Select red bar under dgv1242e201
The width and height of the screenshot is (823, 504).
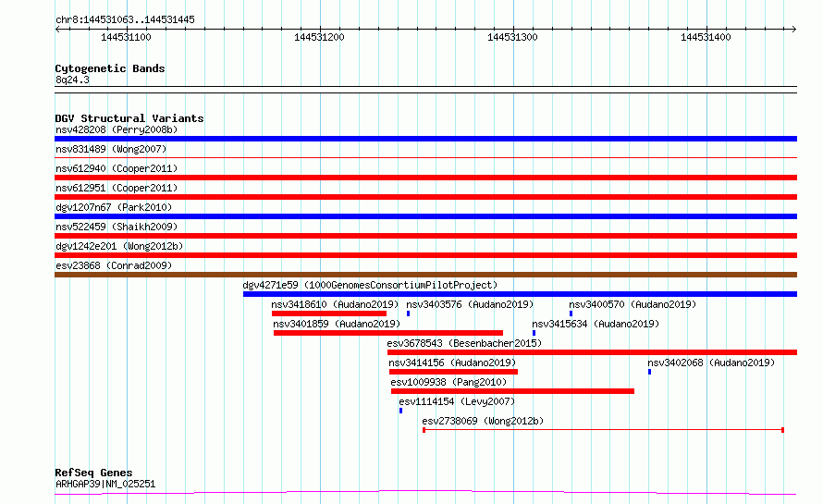(x=425, y=255)
